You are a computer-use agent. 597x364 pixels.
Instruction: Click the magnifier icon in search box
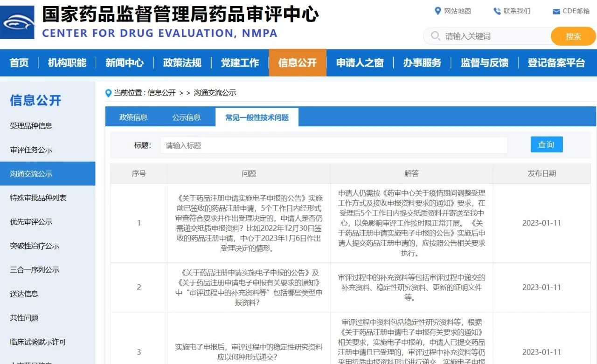[436, 36]
